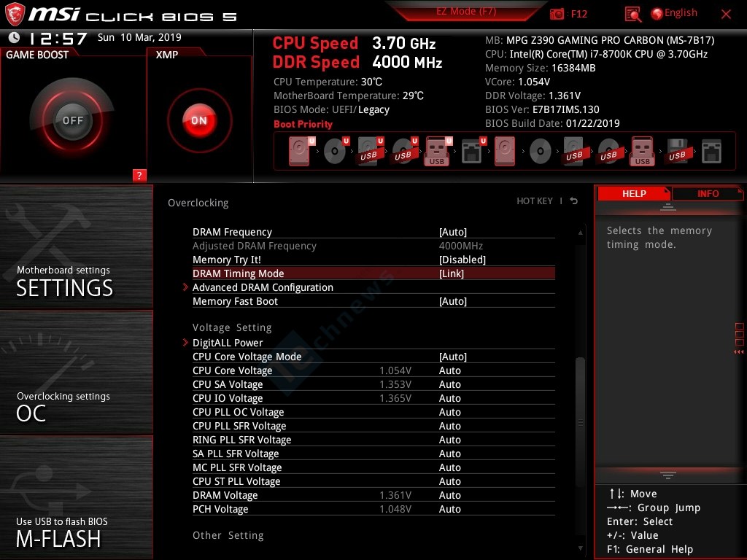Screen dimensions: 747x560
Task: Switch to the INFO tab
Action: click(x=707, y=193)
